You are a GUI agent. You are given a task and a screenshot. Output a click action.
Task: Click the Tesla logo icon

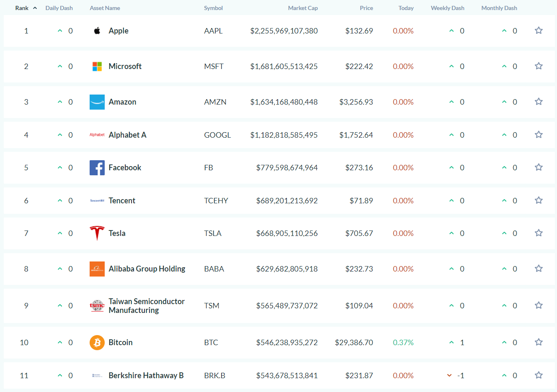97,233
